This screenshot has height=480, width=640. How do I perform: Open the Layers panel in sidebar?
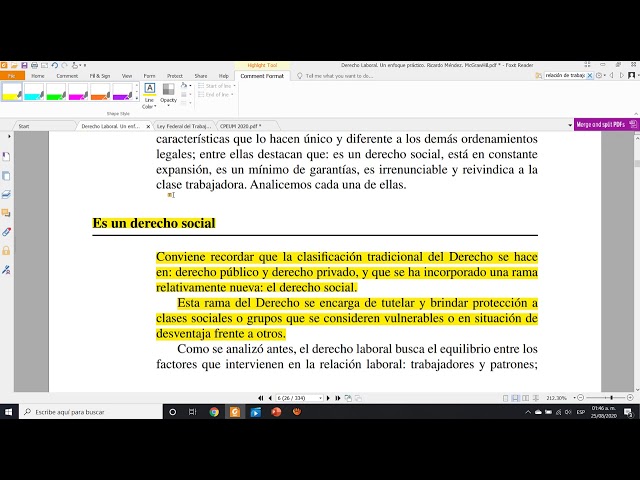pyautogui.click(x=6, y=193)
